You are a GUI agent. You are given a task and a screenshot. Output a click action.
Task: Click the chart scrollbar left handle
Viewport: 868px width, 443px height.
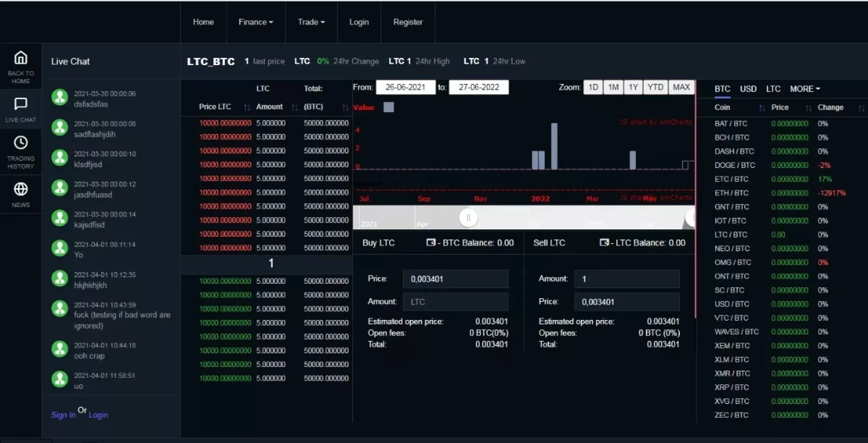pyautogui.click(x=468, y=218)
